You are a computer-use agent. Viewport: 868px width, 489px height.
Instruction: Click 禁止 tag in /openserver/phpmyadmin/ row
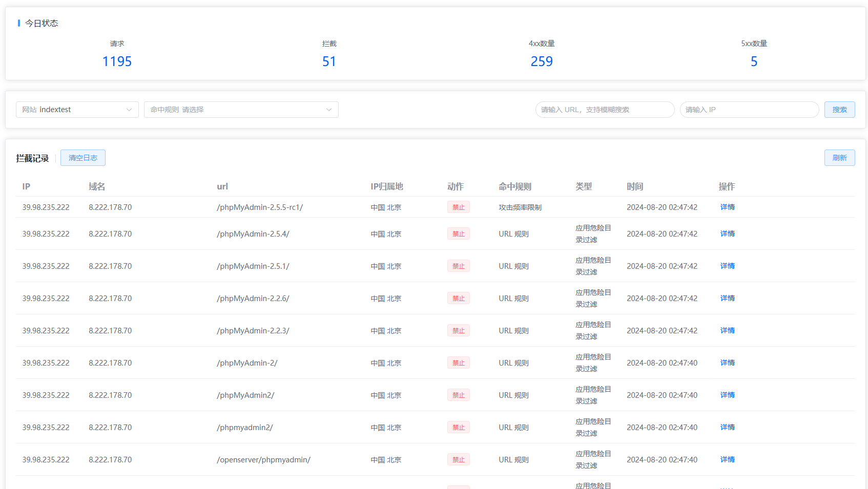coord(459,459)
